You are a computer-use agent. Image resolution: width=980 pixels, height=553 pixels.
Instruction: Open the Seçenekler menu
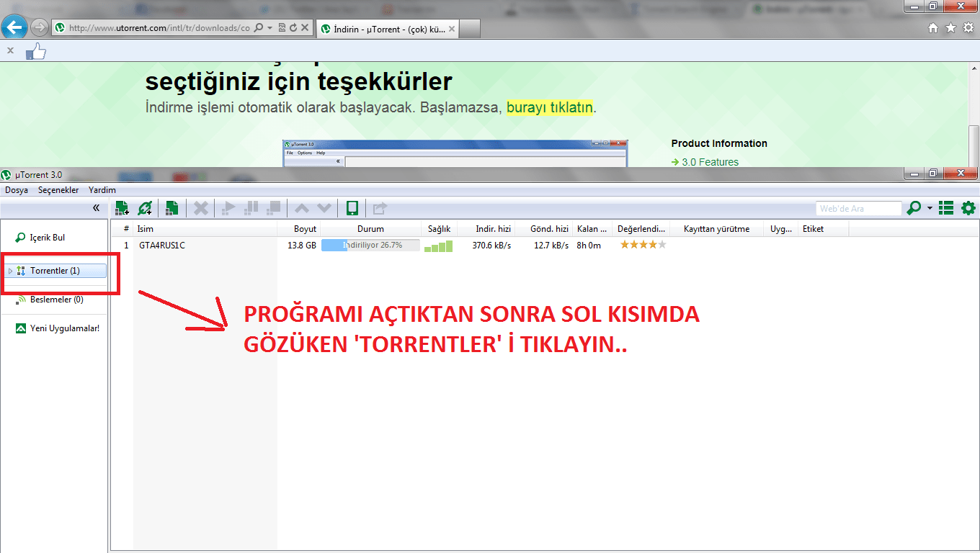coord(58,190)
